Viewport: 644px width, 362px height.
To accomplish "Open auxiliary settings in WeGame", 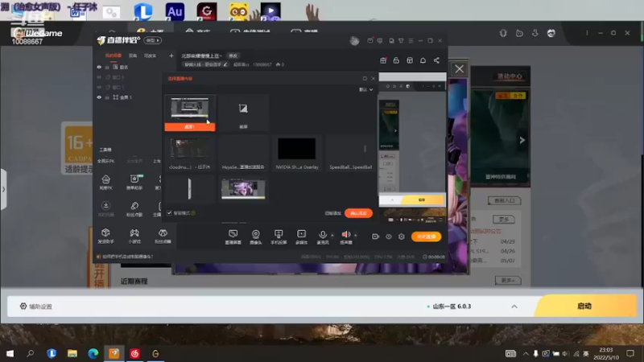I will [36, 306].
